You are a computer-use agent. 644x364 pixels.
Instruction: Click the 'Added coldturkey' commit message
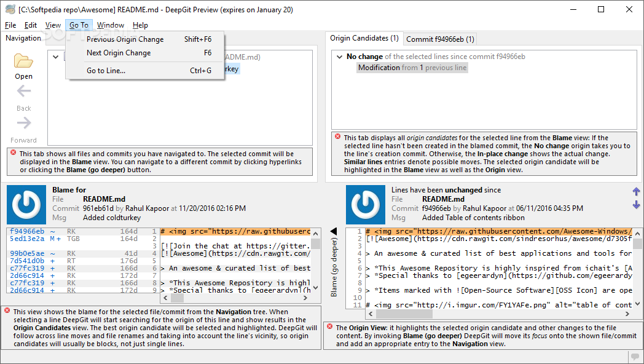112,218
